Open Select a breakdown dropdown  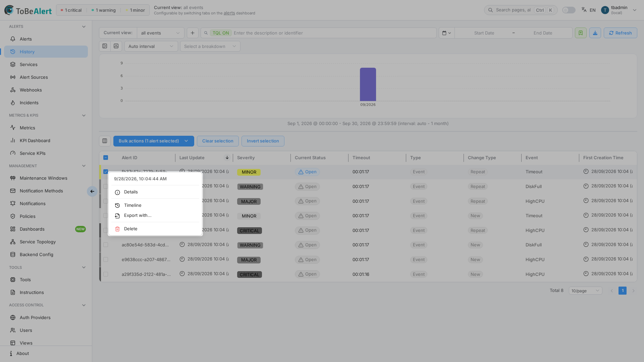pyautogui.click(x=210, y=46)
